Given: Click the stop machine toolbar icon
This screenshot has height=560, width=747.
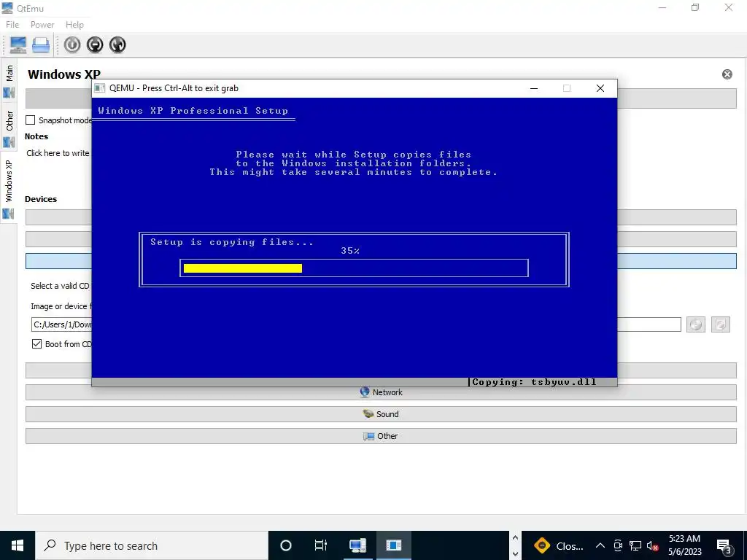Looking at the screenshot, I should tap(95, 44).
